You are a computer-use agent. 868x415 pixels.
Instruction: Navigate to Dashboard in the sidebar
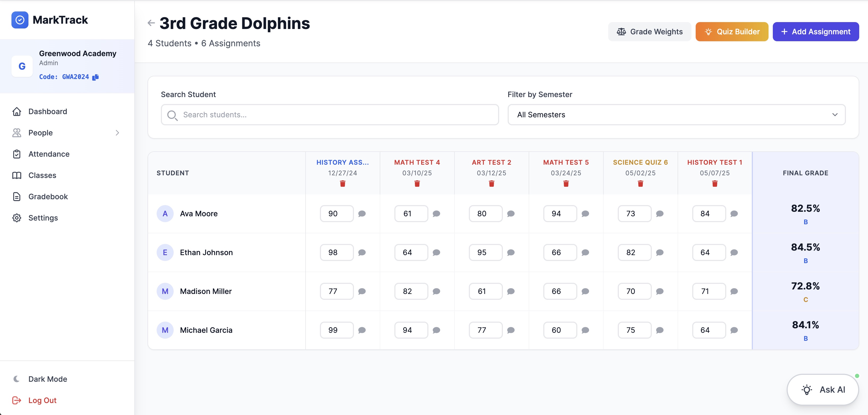coord(47,111)
